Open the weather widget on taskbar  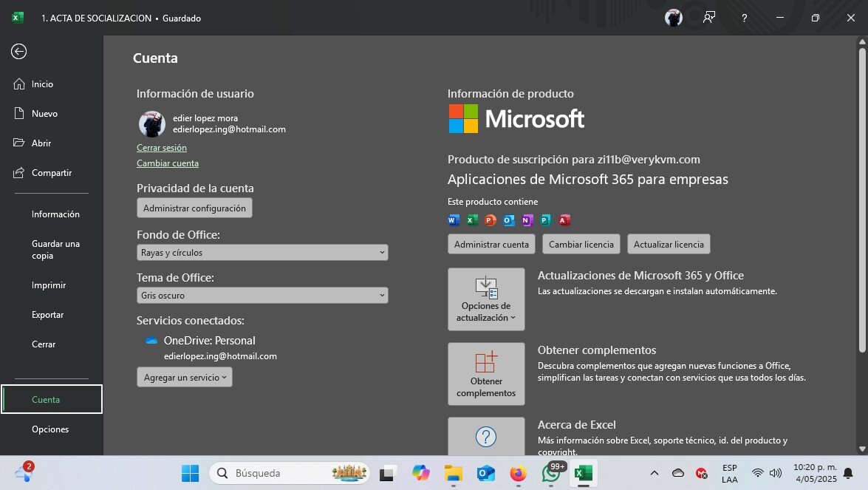24,474
